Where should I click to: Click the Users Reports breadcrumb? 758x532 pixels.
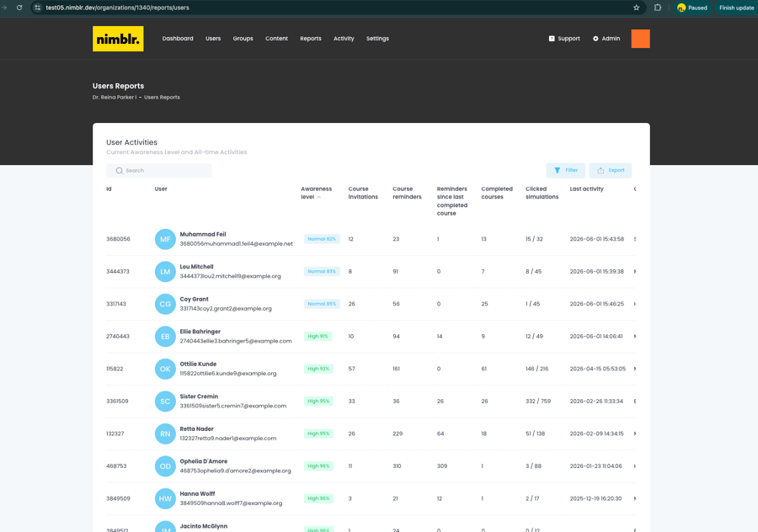pyautogui.click(x=162, y=97)
